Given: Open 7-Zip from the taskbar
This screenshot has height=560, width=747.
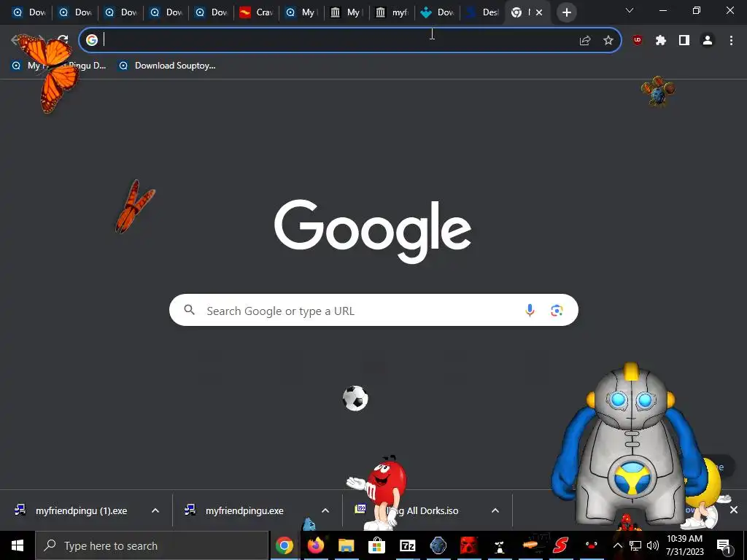Looking at the screenshot, I should [x=407, y=545].
